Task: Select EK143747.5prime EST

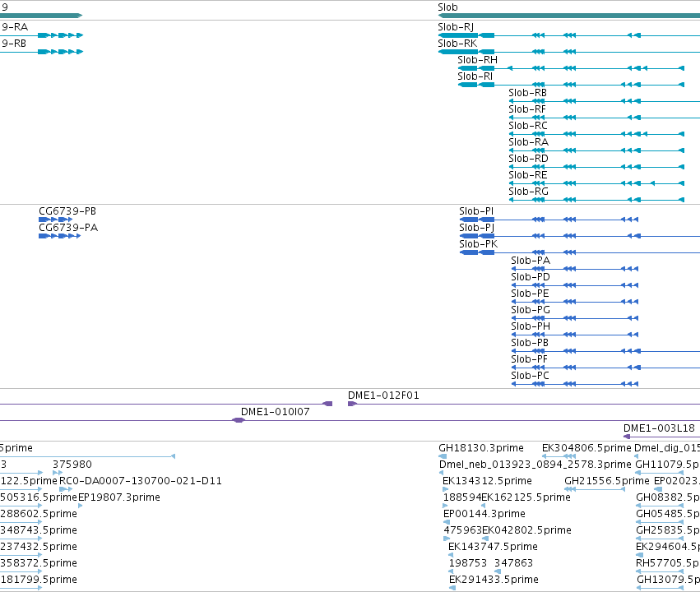Action: tap(493, 547)
